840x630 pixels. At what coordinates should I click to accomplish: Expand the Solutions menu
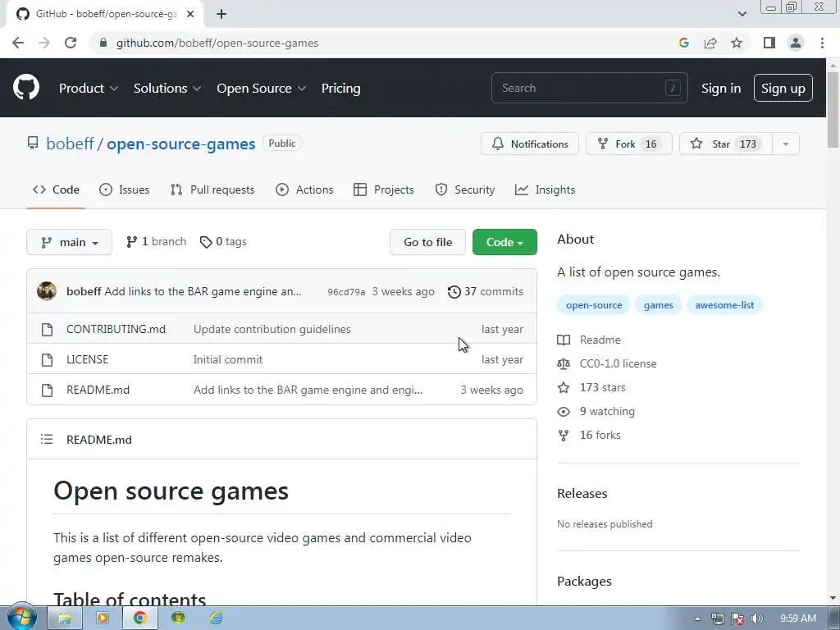coord(167,88)
